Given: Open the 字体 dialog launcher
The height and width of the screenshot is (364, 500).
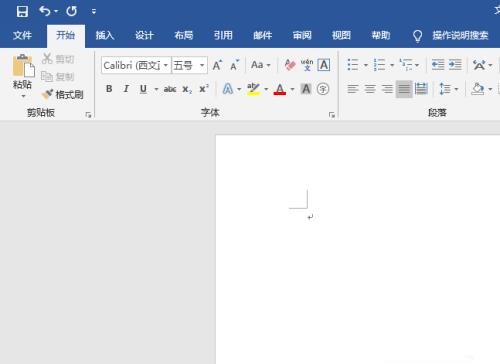Looking at the screenshot, I should click(332, 115).
